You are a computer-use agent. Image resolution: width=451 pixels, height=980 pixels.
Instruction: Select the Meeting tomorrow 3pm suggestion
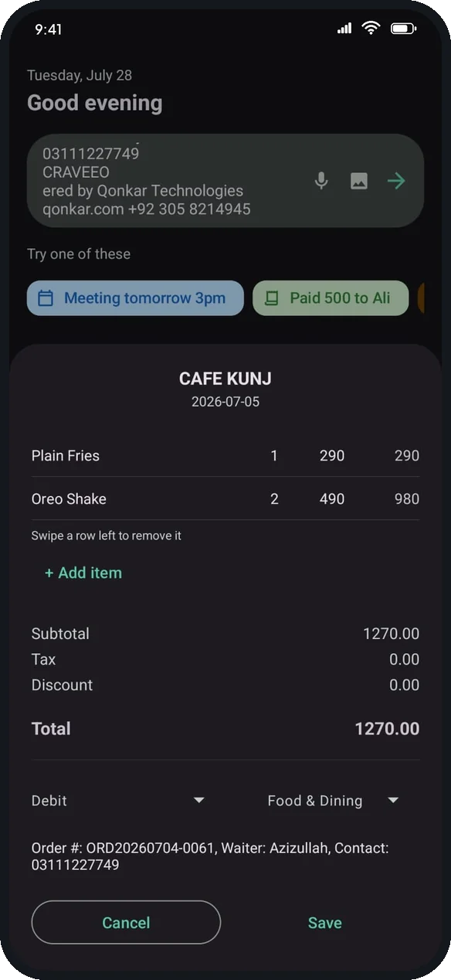[x=135, y=298]
